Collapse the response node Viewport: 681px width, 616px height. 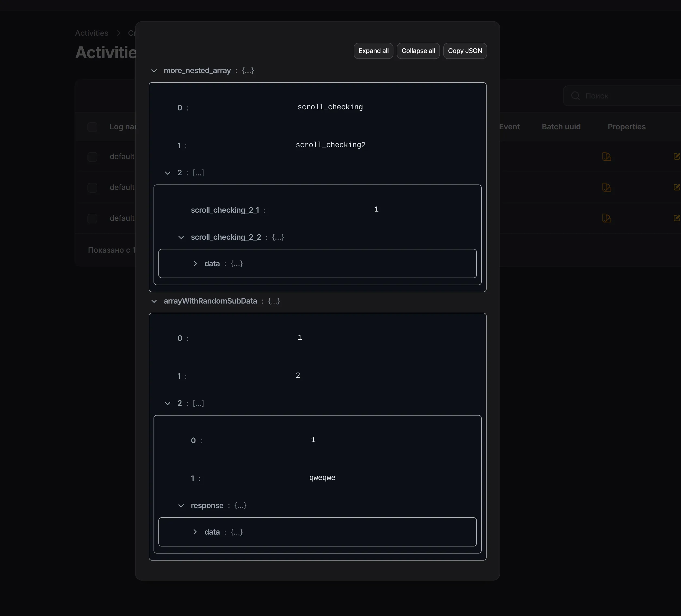[x=181, y=506]
